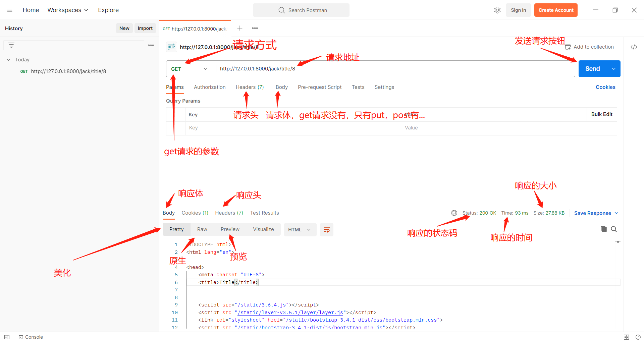
Task: Select the Preview view
Action: tap(230, 229)
